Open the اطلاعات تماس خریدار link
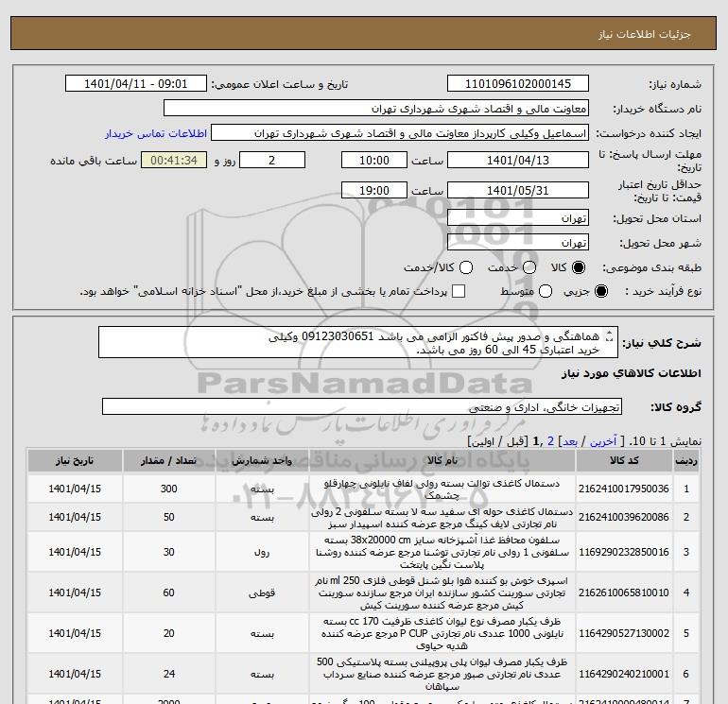 click(x=156, y=133)
